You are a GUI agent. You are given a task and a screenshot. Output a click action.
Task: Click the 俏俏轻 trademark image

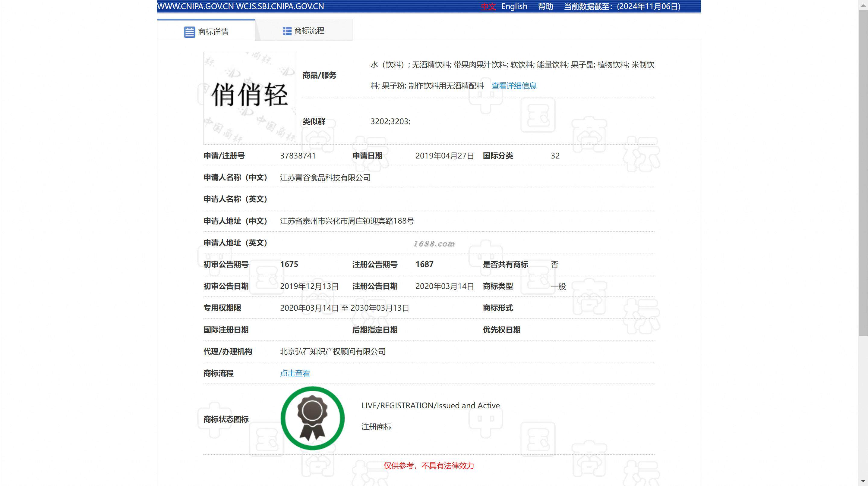pyautogui.click(x=249, y=98)
